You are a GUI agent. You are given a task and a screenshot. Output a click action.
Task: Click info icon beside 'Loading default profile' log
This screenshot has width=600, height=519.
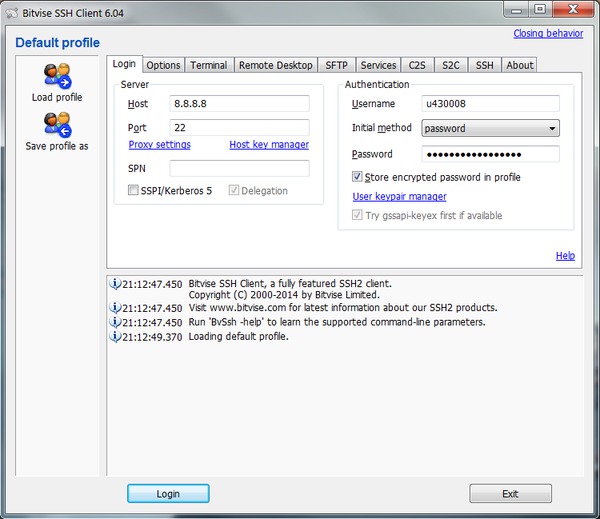click(115, 336)
